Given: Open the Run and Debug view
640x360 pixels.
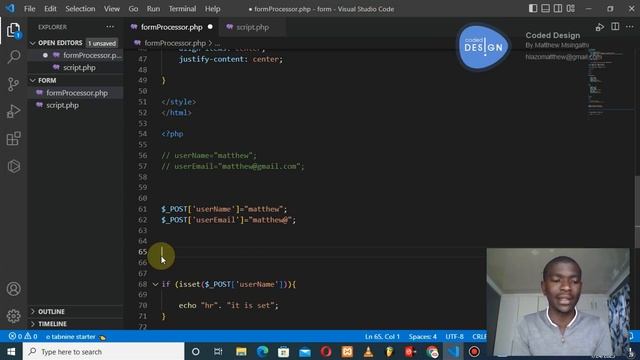Looking at the screenshot, I should [x=13, y=111].
